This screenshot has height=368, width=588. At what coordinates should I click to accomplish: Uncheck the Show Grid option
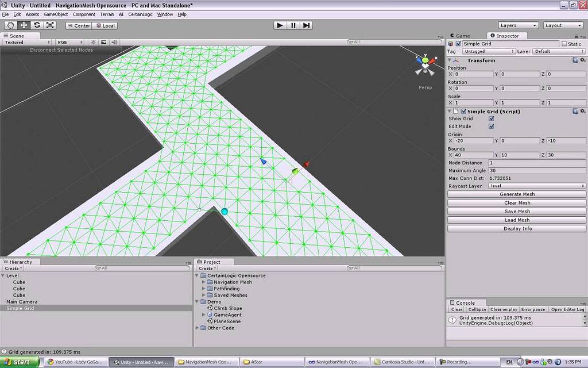[x=492, y=119]
